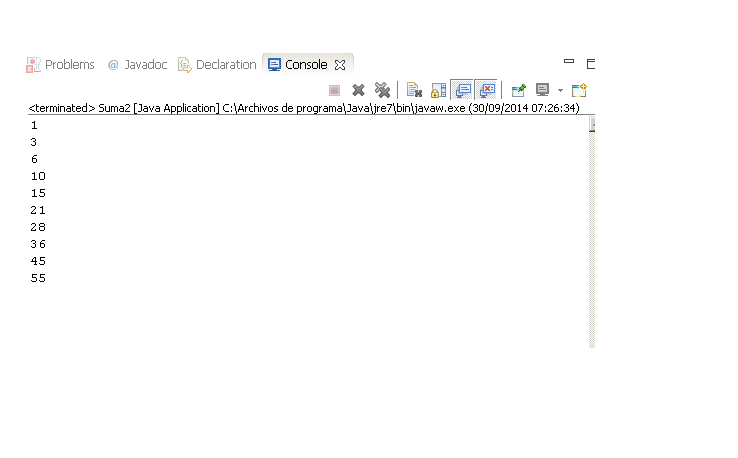
Task: Open a new console view icon
Action: pyautogui.click(x=579, y=90)
